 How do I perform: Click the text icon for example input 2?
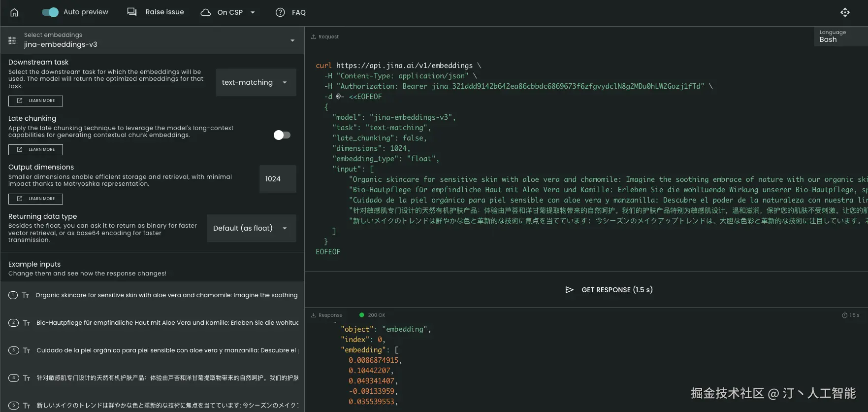click(x=27, y=323)
